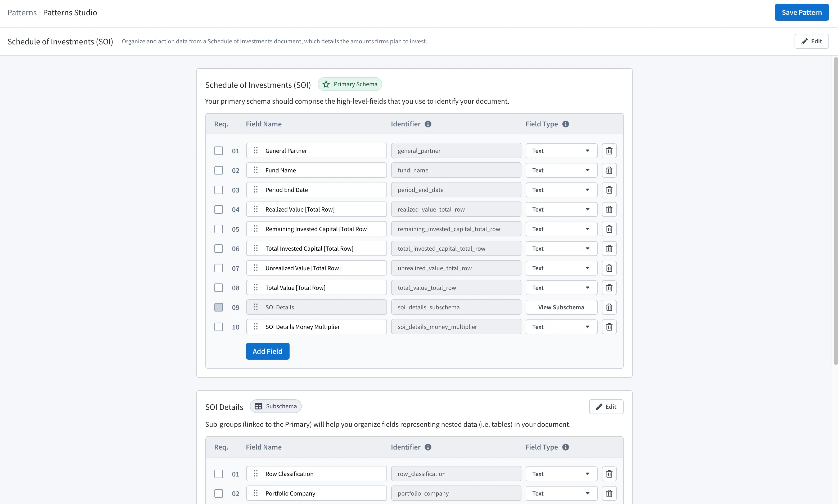Mark General Partner as required

(x=219, y=150)
